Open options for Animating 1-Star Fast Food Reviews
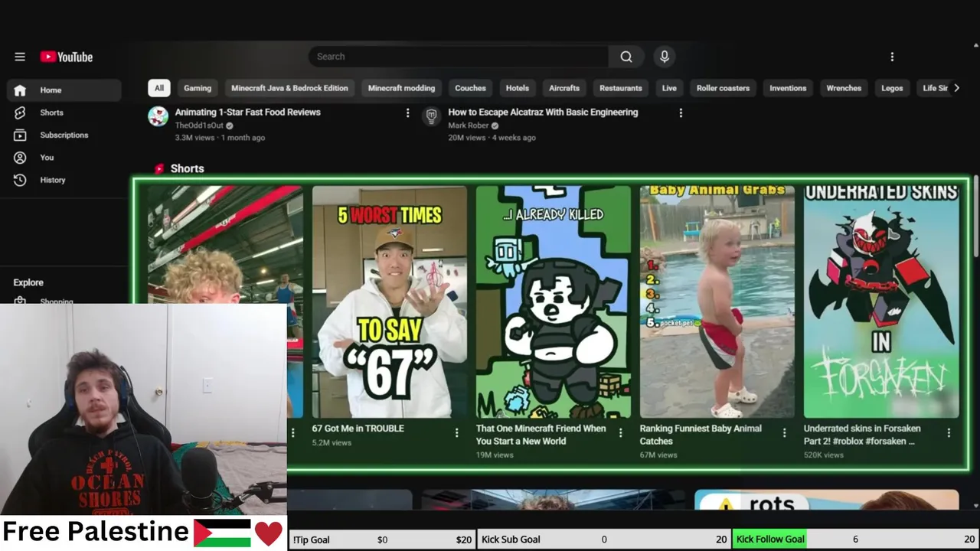Image resolution: width=980 pixels, height=551 pixels. (x=407, y=113)
